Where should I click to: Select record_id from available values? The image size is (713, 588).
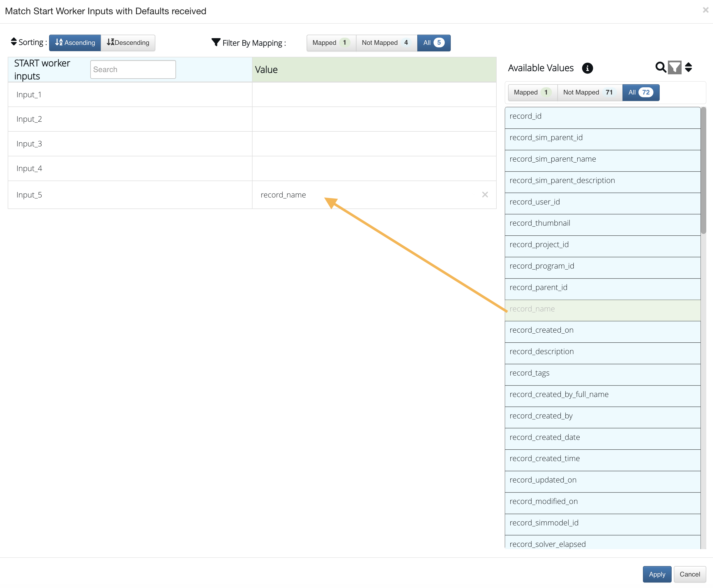[603, 117]
